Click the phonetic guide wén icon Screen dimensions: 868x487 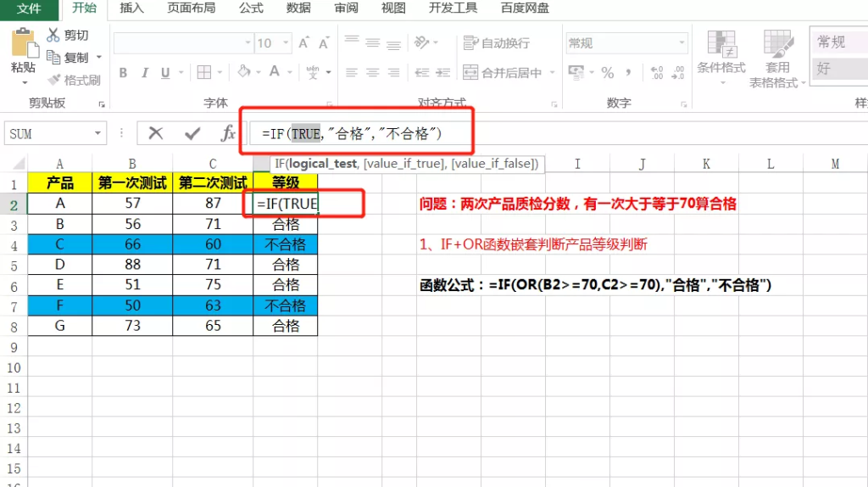[x=313, y=72]
